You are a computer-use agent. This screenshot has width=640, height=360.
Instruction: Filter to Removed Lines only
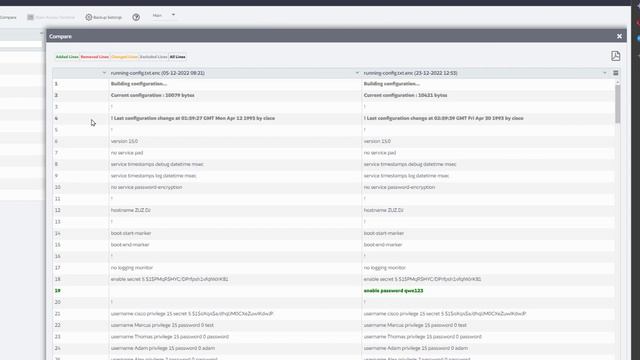pyautogui.click(x=94, y=57)
